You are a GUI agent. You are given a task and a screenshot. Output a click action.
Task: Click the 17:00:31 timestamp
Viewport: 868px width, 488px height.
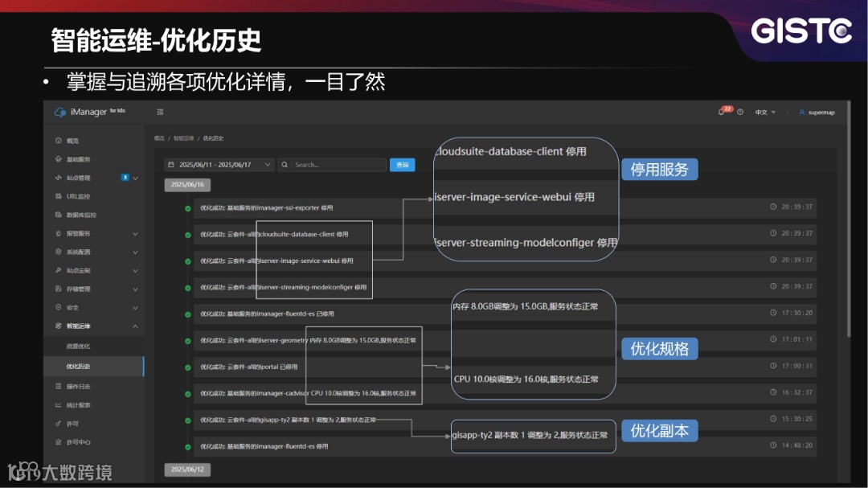[x=797, y=366]
